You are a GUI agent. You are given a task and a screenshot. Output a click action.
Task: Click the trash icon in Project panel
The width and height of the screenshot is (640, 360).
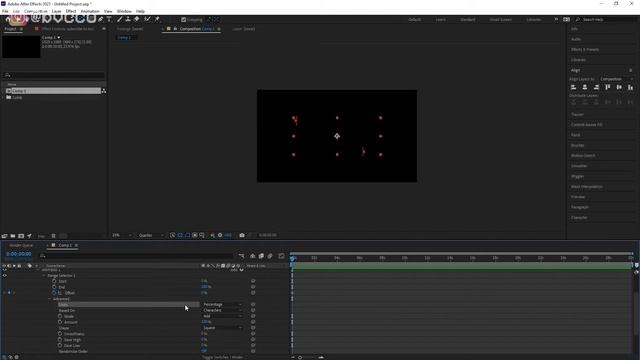[x=53, y=236]
